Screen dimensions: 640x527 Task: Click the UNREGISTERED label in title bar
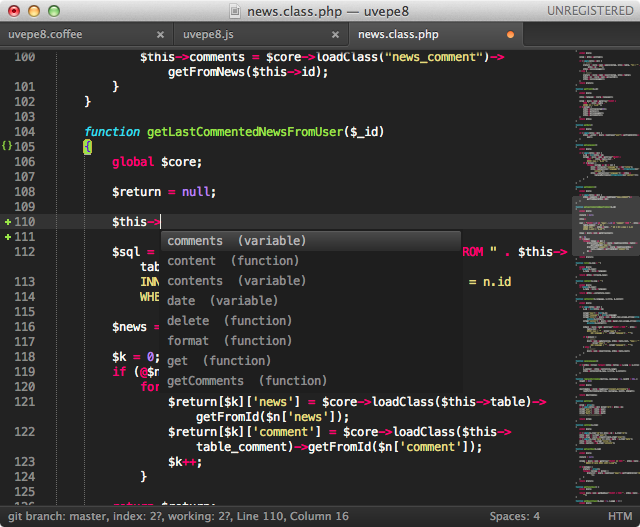590,11
